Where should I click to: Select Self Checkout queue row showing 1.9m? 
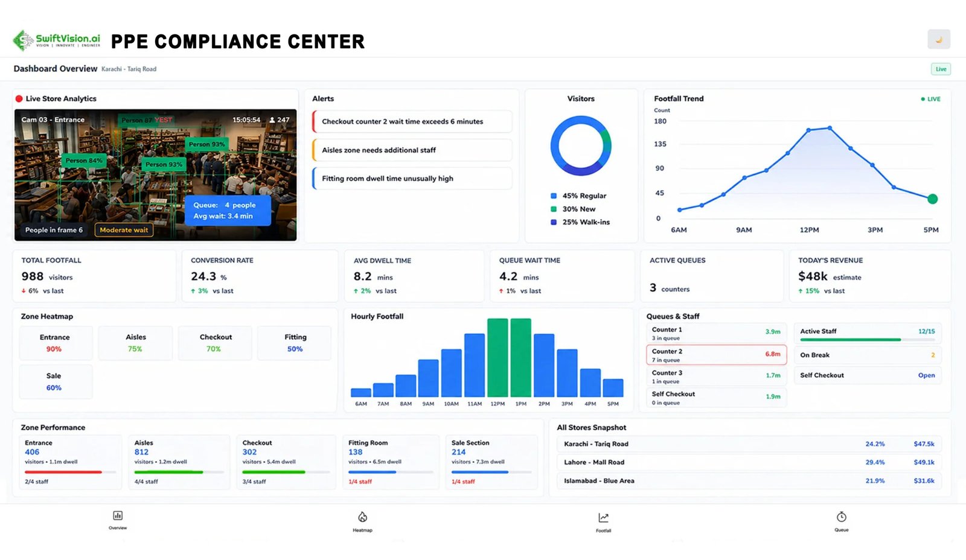pos(717,398)
